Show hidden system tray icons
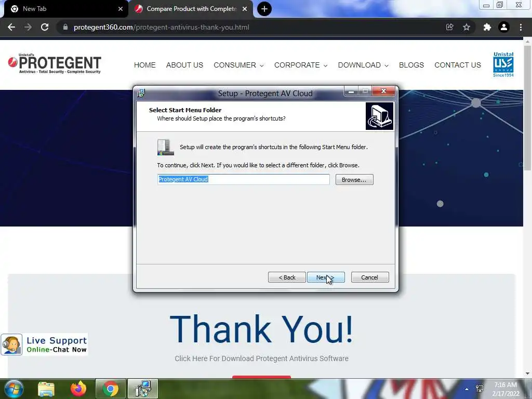The height and width of the screenshot is (399, 532). (x=467, y=389)
